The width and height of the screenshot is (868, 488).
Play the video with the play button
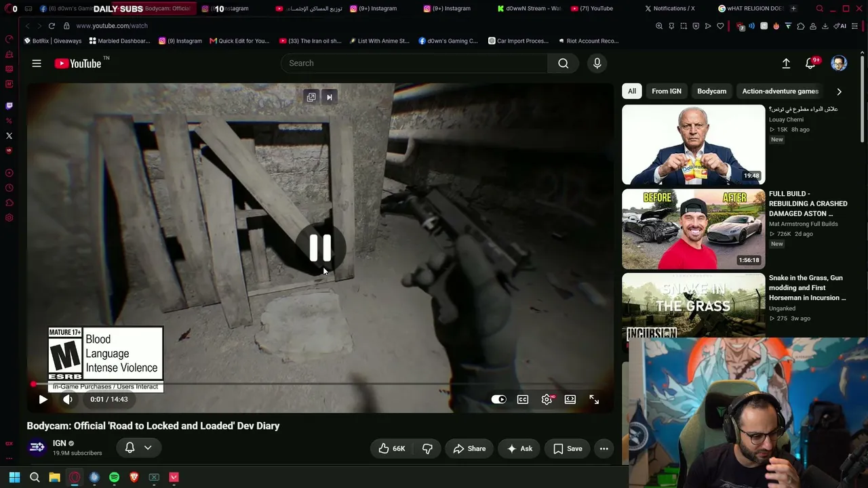point(43,399)
